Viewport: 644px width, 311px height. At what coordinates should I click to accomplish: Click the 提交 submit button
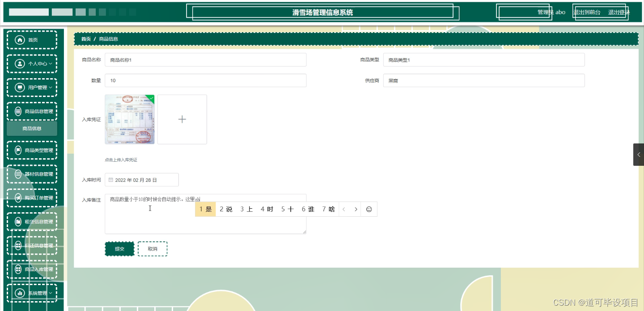click(119, 249)
